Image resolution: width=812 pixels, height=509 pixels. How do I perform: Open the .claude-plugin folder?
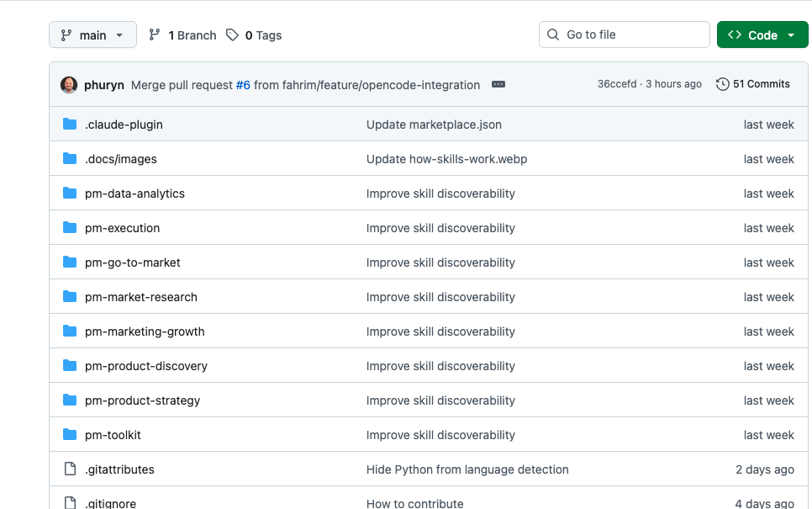(124, 125)
